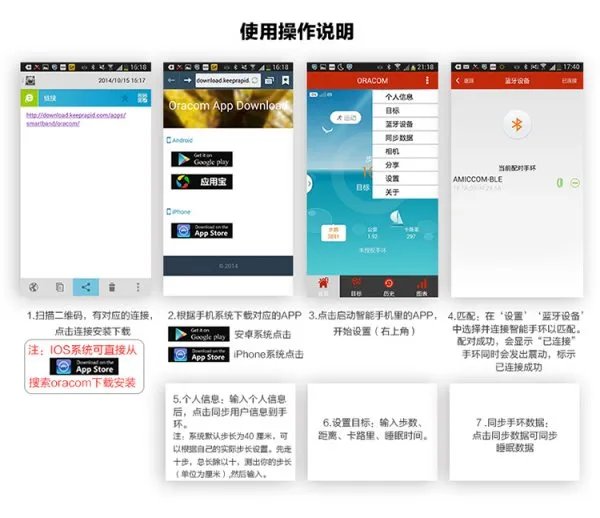The height and width of the screenshot is (518, 600).
Task: Tap the steps count box on ORACOM home
Action: tap(333, 233)
